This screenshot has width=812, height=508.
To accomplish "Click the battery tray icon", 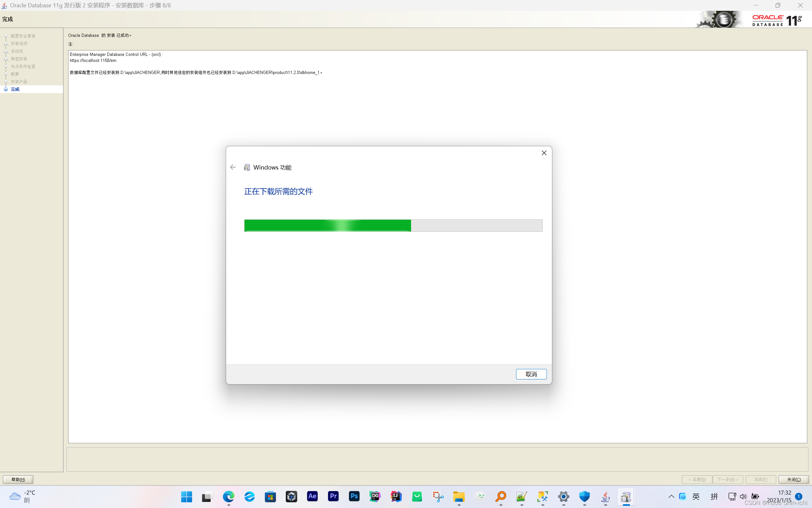I will click(755, 496).
